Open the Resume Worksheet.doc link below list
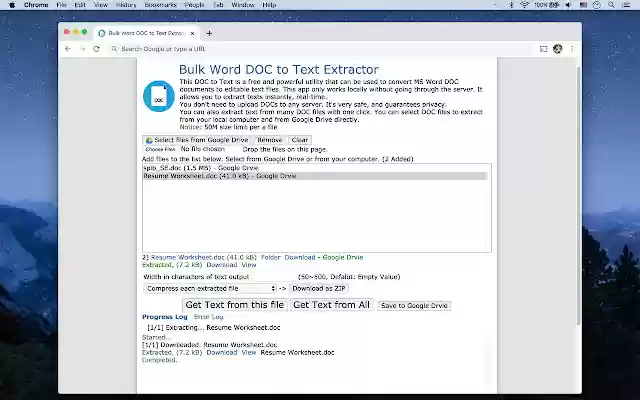640x400 pixels. pos(203,258)
